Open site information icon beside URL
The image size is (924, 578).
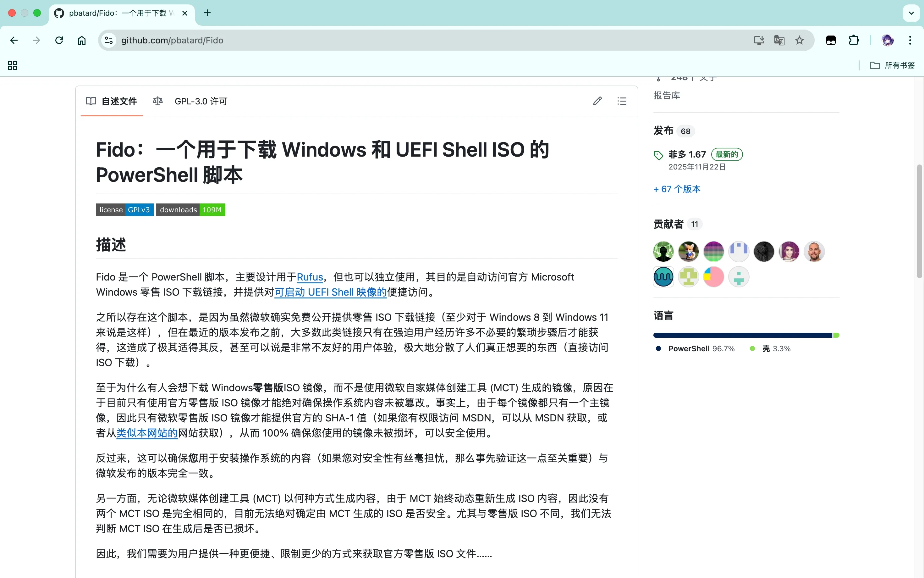coord(109,40)
